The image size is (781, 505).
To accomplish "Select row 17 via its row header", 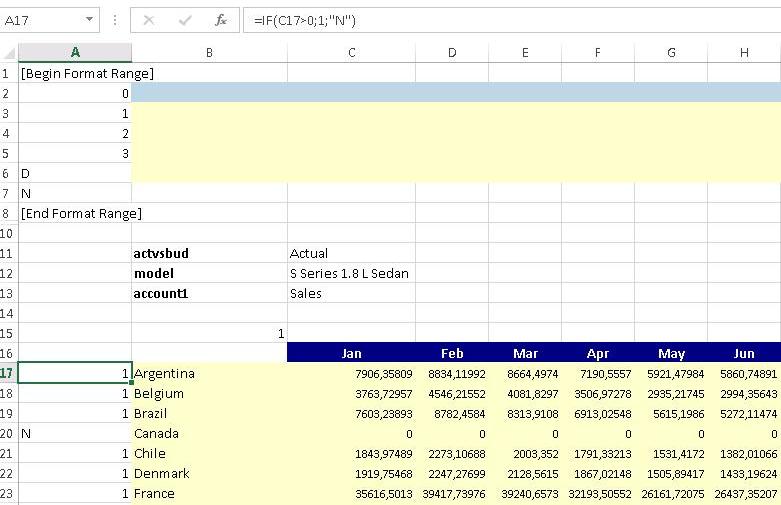I will [x=9, y=373].
